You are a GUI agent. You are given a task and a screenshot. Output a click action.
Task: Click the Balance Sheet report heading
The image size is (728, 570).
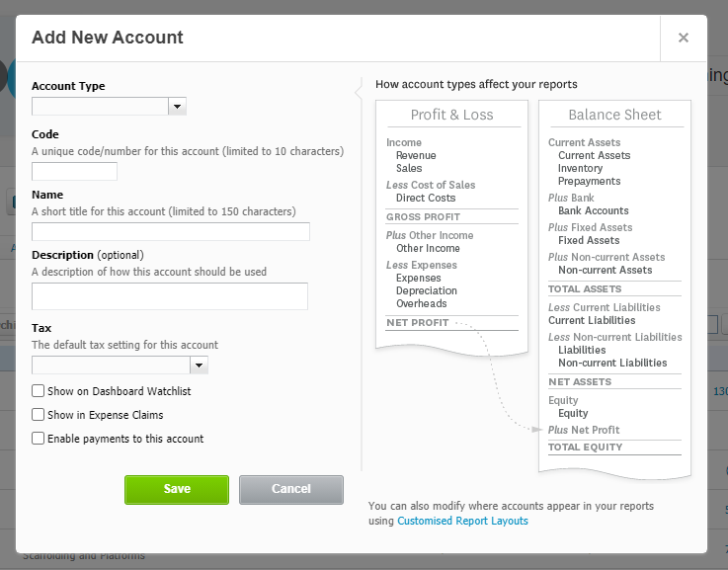pos(614,115)
